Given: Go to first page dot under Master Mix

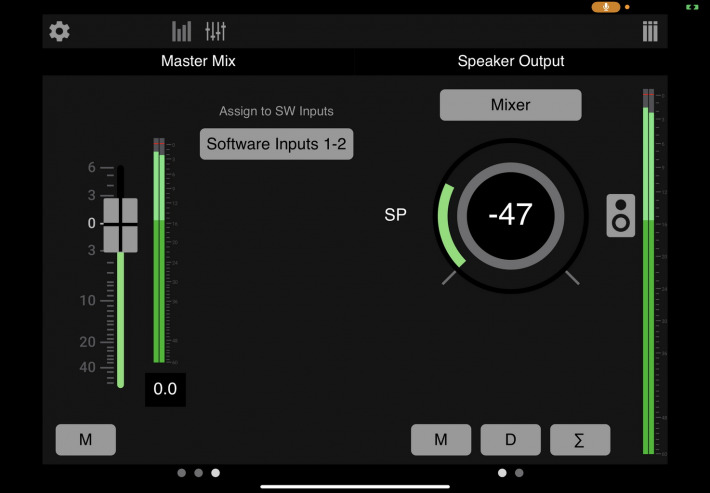Looking at the screenshot, I should (181, 472).
